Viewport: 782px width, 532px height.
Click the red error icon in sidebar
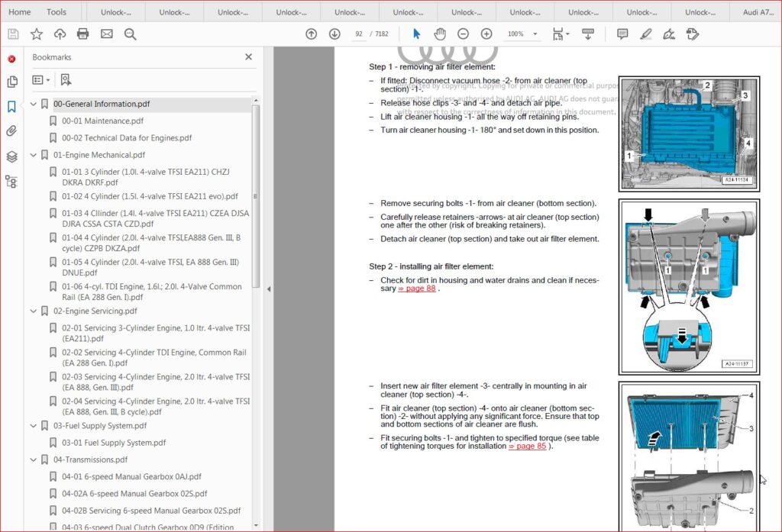(x=11, y=59)
